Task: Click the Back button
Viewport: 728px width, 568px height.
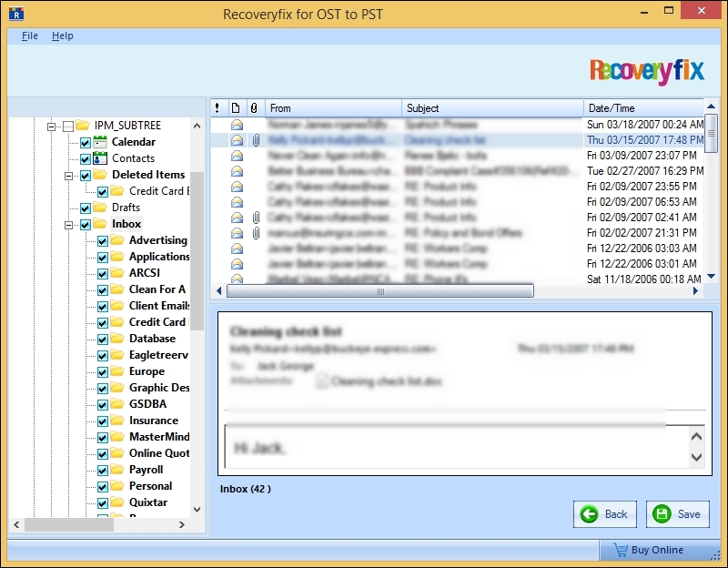Action: click(x=605, y=514)
